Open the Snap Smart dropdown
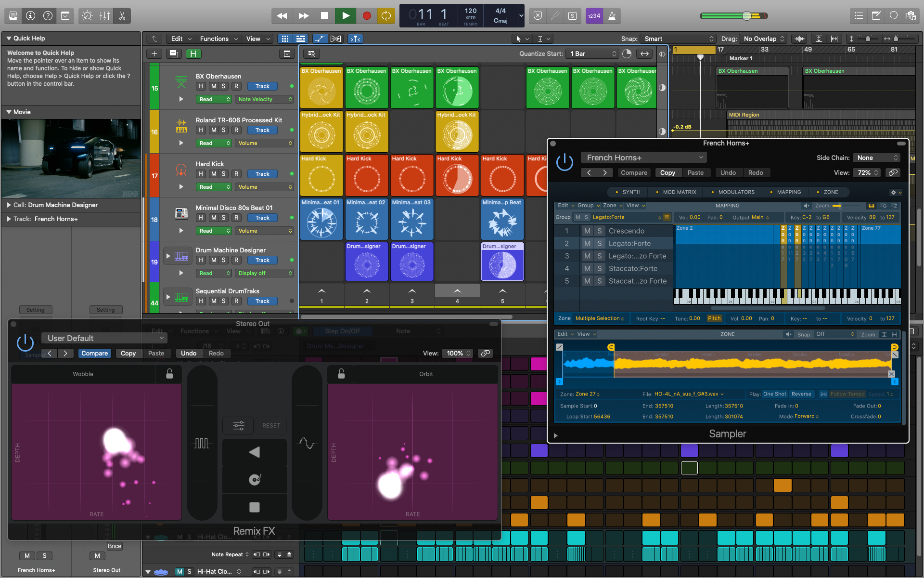Screen dimensions: 924x578 point(679,39)
